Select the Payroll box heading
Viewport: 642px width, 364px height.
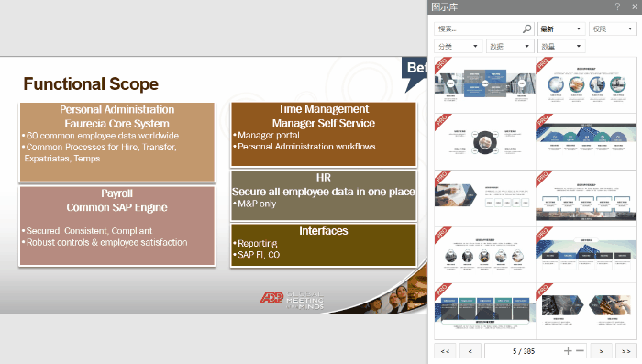pyautogui.click(x=116, y=193)
